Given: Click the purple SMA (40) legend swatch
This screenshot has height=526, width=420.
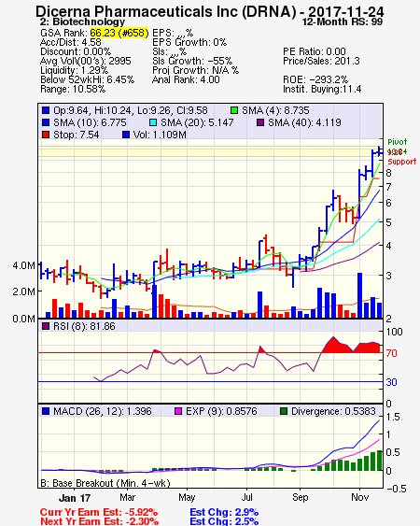Looking at the screenshot, I should [x=260, y=122].
